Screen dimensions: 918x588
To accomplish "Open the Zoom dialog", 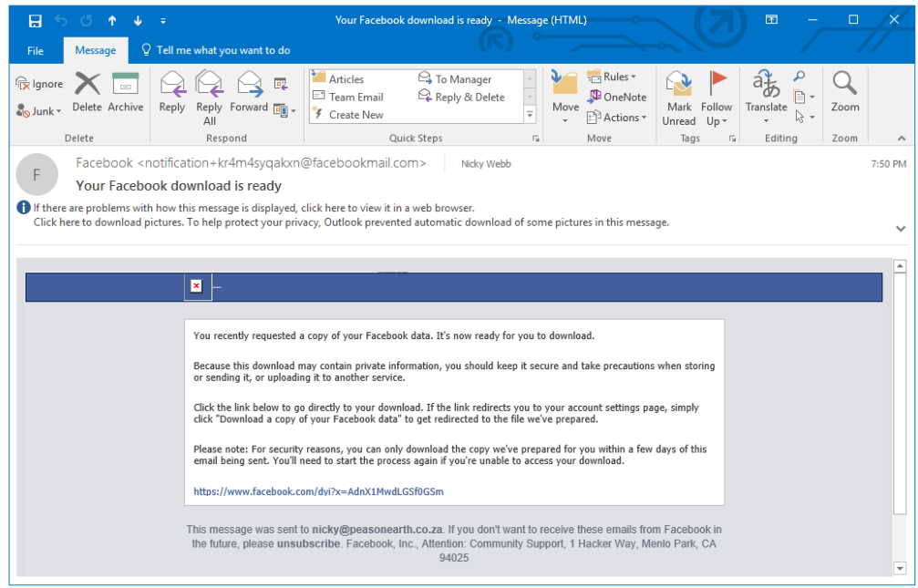I will pyautogui.click(x=845, y=92).
